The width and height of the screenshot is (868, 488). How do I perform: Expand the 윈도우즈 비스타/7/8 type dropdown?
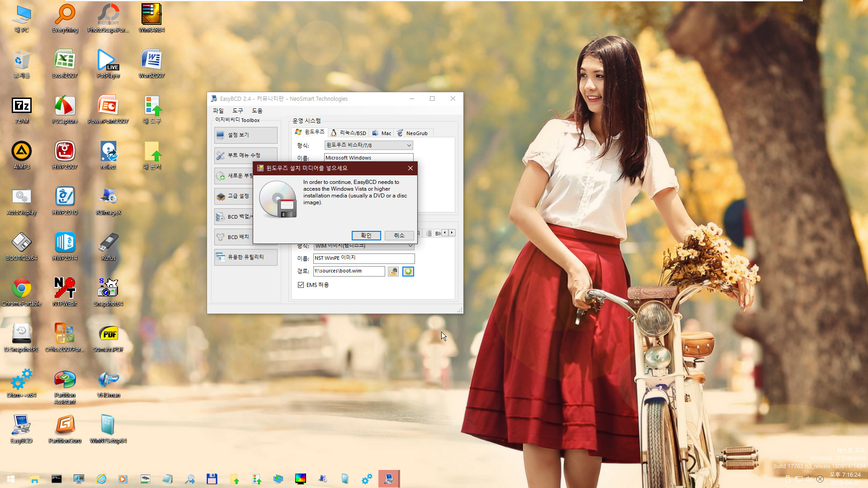click(368, 145)
